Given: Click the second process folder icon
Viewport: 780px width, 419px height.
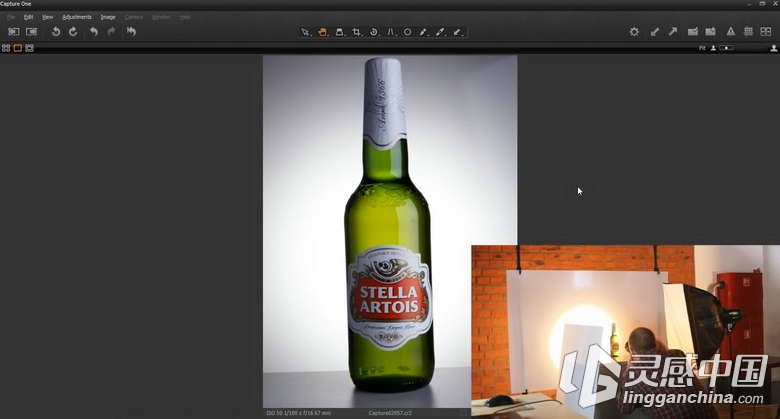Looking at the screenshot, I should [710, 32].
